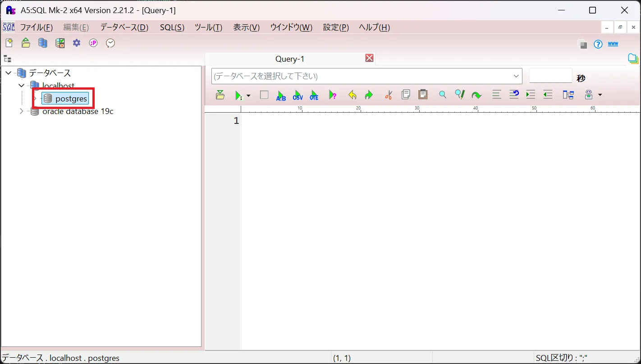Open the ウインドウ(W) menu
Image resolution: width=641 pixels, height=364 pixels.
[291, 27]
